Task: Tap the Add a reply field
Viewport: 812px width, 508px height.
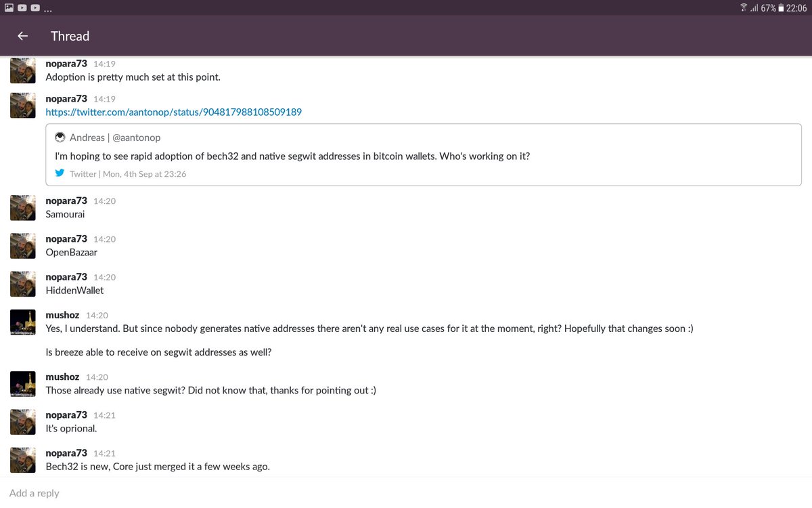Action: point(406,493)
